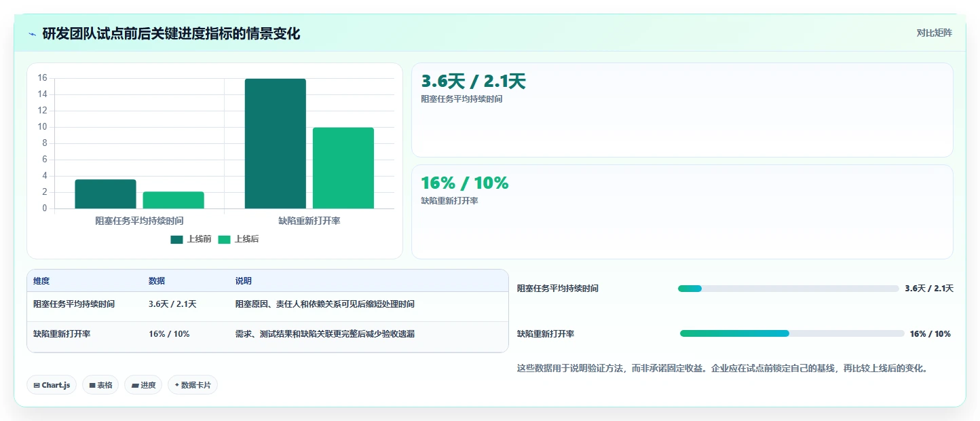
Task: Click the 缺陷重新打开率 axis label in chart
Action: tap(309, 221)
